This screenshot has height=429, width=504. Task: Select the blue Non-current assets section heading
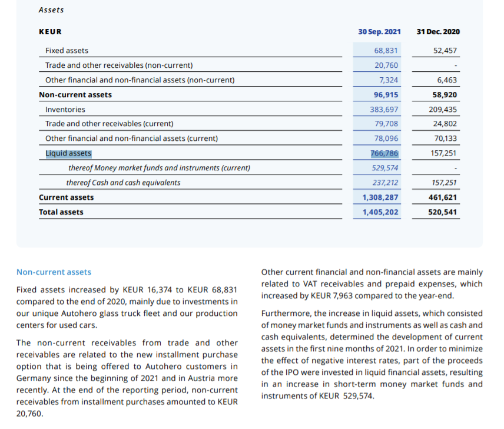click(x=54, y=272)
